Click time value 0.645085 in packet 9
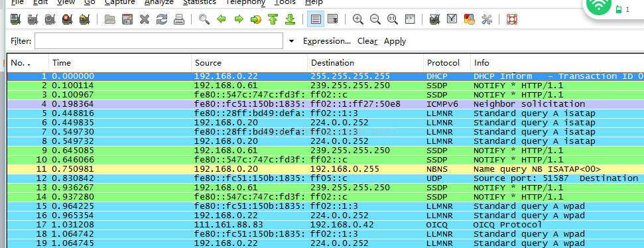Screen dimensions: 644x248 73,151
